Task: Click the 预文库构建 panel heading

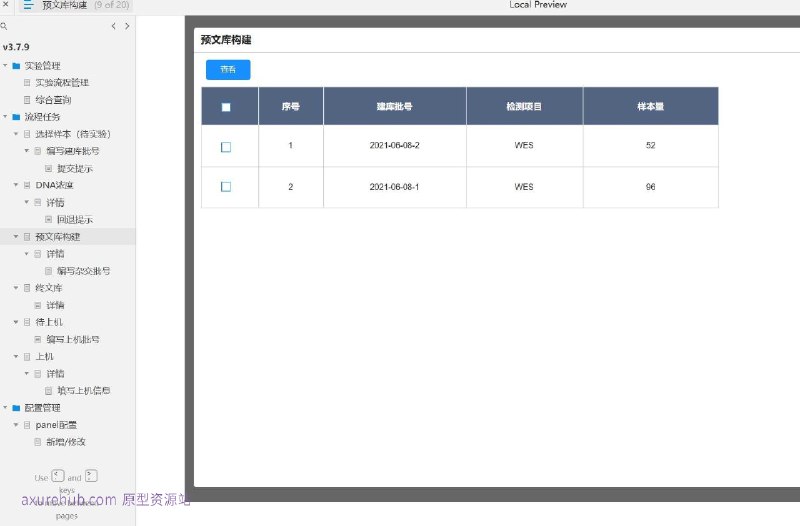Action: point(226,40)
